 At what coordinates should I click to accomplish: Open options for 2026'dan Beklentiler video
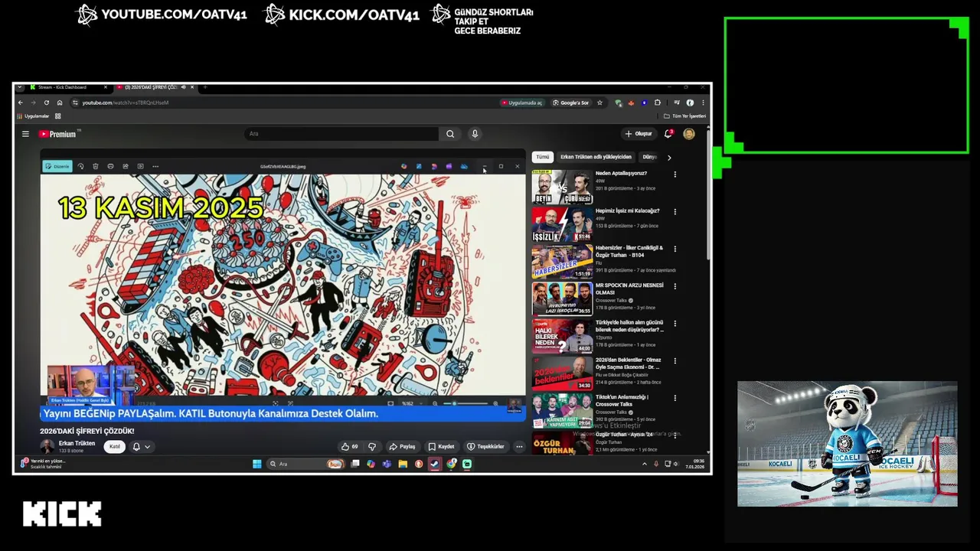pos(675,360)
